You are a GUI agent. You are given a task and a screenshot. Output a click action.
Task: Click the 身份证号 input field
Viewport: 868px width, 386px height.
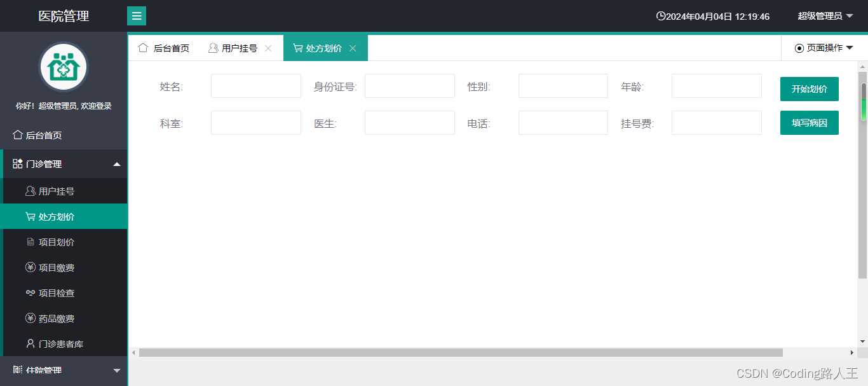tap(410, 86)
